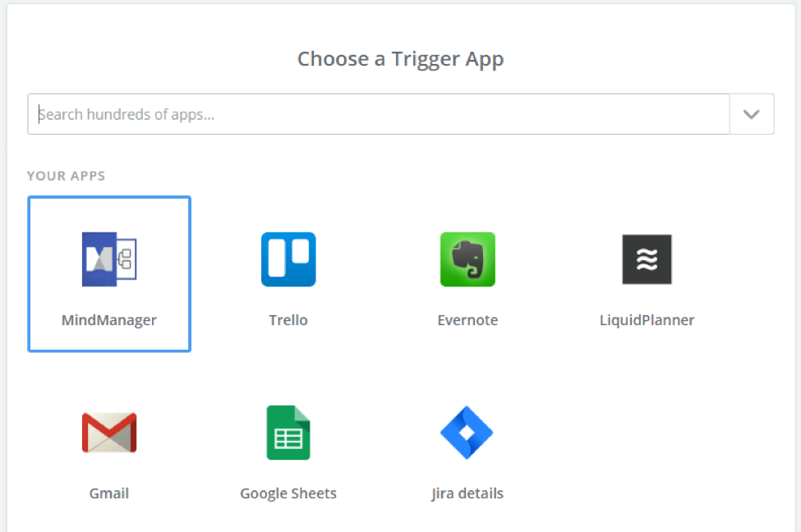Viewport: 801px width, 532px height.
Task: Click the Trello text label
Action: pos(288,320)
